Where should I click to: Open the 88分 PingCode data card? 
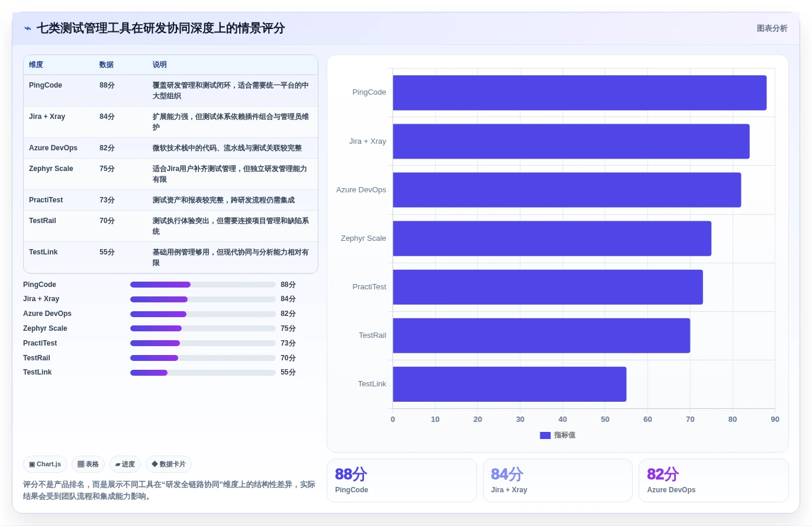[x=402, y=480]
